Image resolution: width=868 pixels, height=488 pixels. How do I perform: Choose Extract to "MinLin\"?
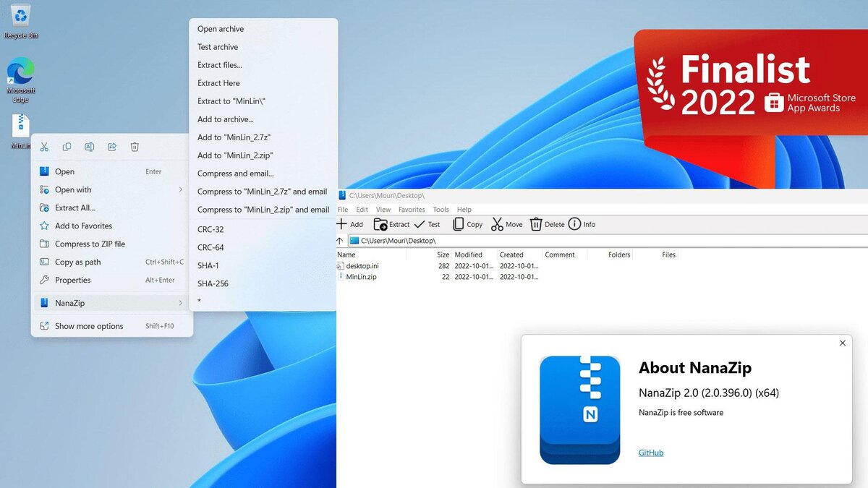(263, 101)
